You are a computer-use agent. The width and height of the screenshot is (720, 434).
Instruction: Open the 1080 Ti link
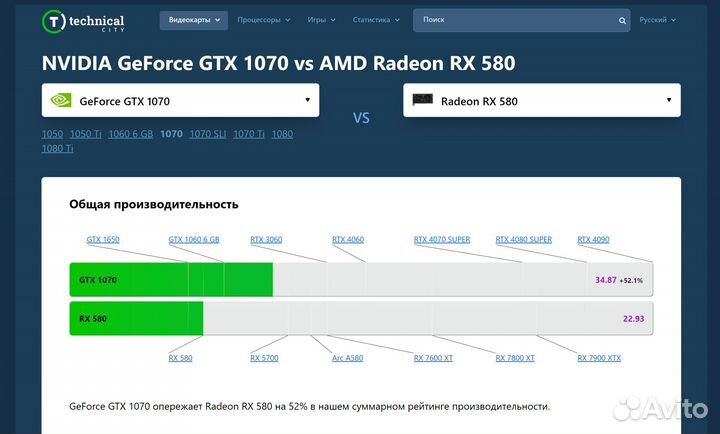57,148
